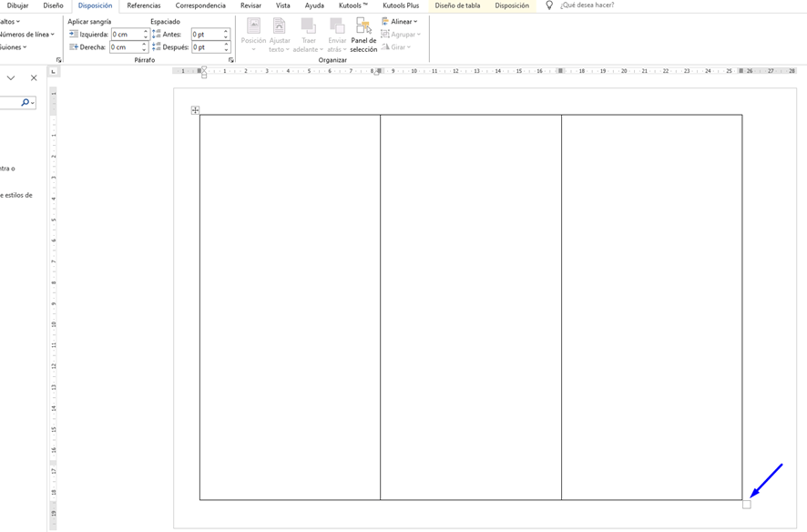Viewport: 807px width, 532px height.
Task: Expand the Alinear dropdown
Action: coord(399,22)
